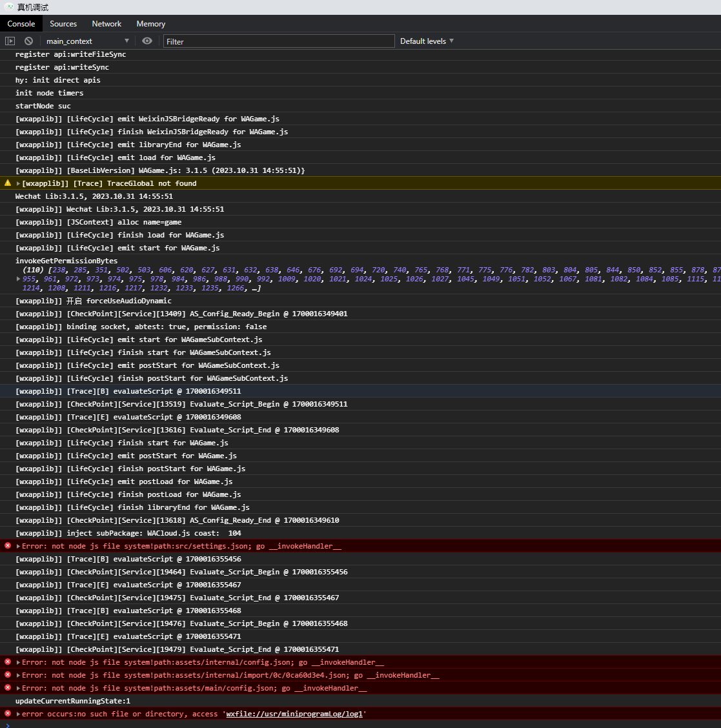Viewport: 721px width, 728px height.
Task: Select the 'startNode suc' line
Action: tap(360, 106)
